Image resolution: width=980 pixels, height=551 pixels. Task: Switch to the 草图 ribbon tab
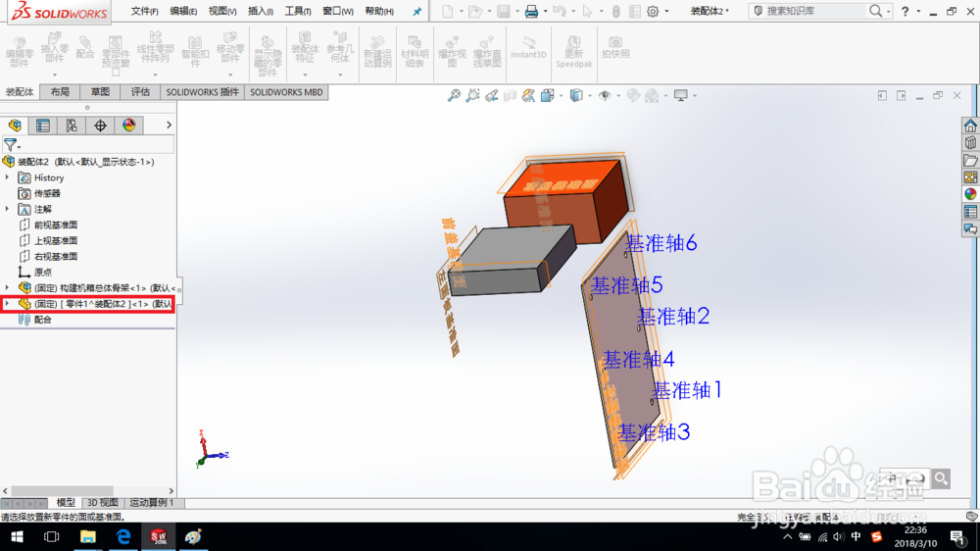pos(100,92)
